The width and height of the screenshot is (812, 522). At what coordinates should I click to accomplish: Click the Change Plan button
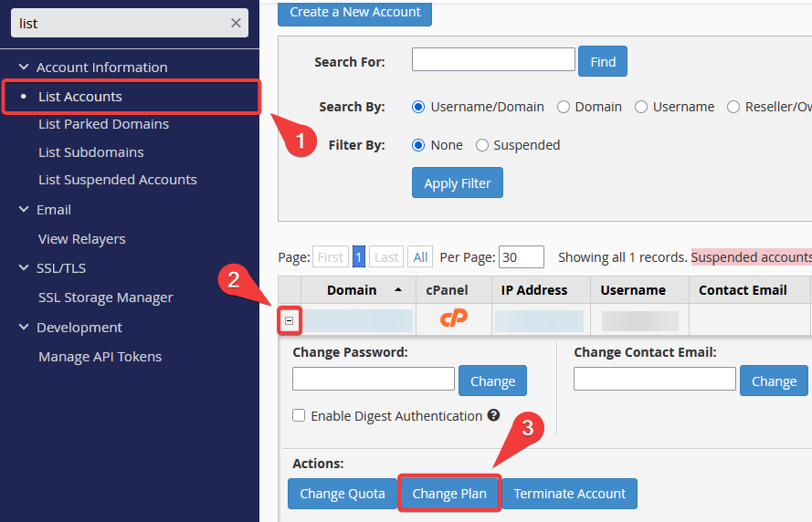pyautogui.click(x=448, y=494)
